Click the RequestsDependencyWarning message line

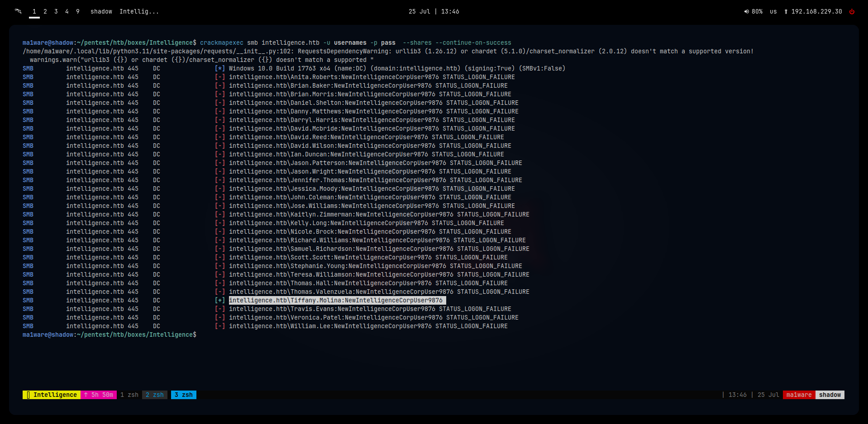(x=388, y=52)
